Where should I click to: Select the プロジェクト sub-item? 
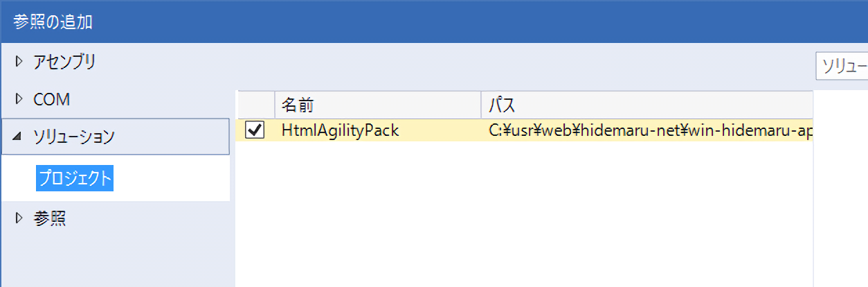[x=75, y=179]
